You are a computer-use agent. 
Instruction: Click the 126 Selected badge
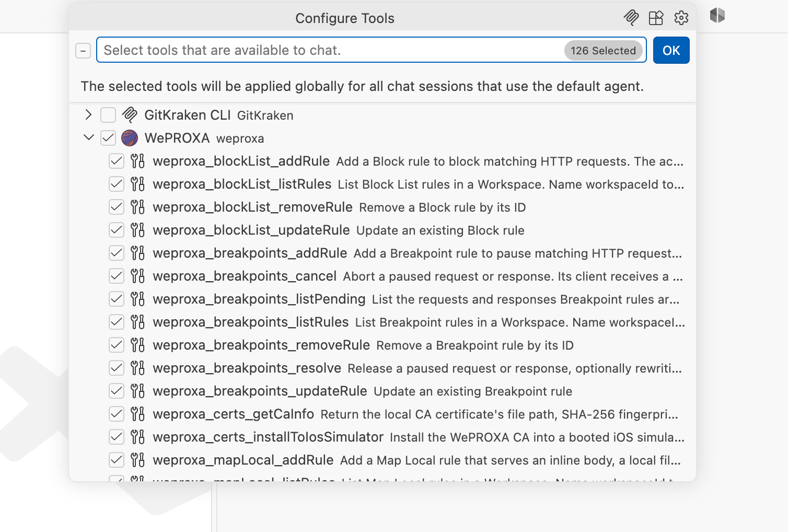(603, 50)
